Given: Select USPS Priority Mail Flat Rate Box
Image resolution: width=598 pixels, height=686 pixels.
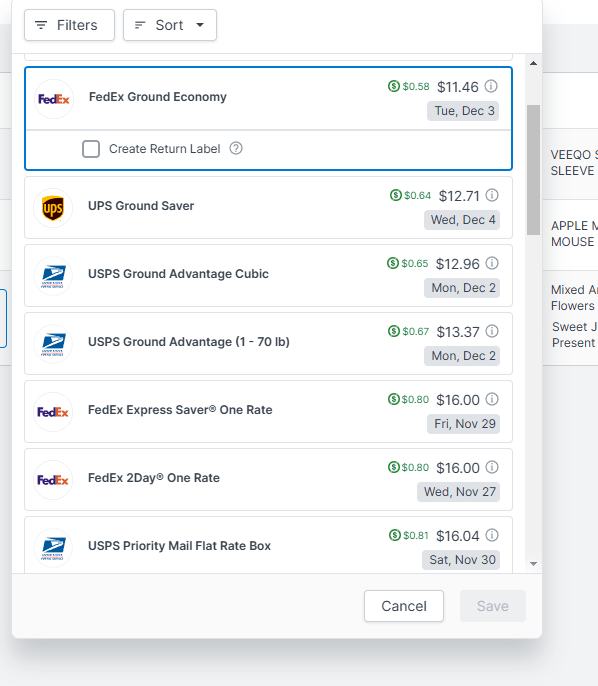Looking at the screenshot, I should pyautogui.click(x=268, y=545).
